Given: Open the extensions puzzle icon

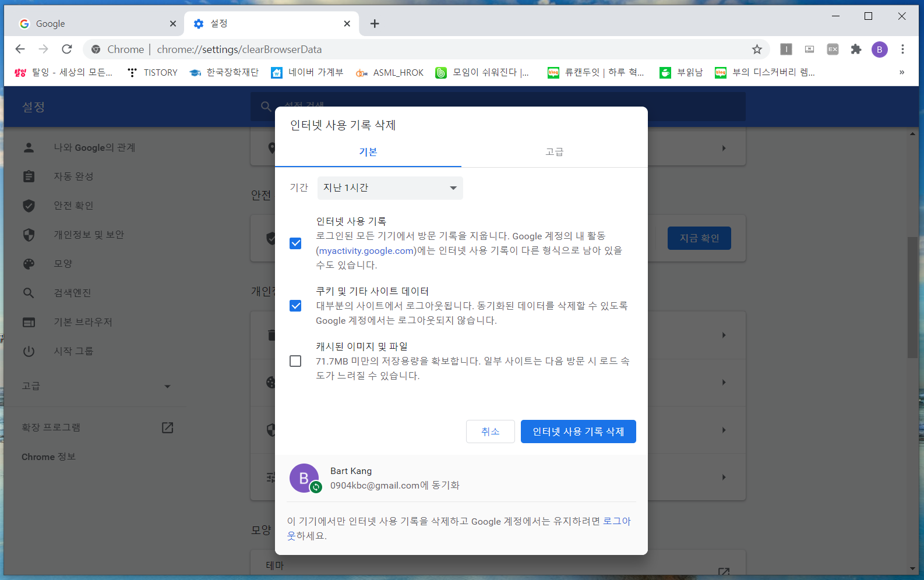Looking at the screenshot, I should click(x=856, y=49).
